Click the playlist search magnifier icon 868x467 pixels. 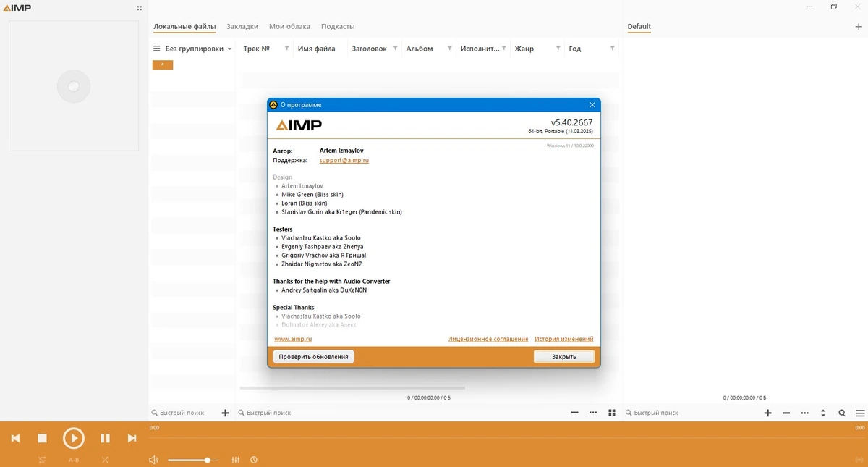[842, 413]
